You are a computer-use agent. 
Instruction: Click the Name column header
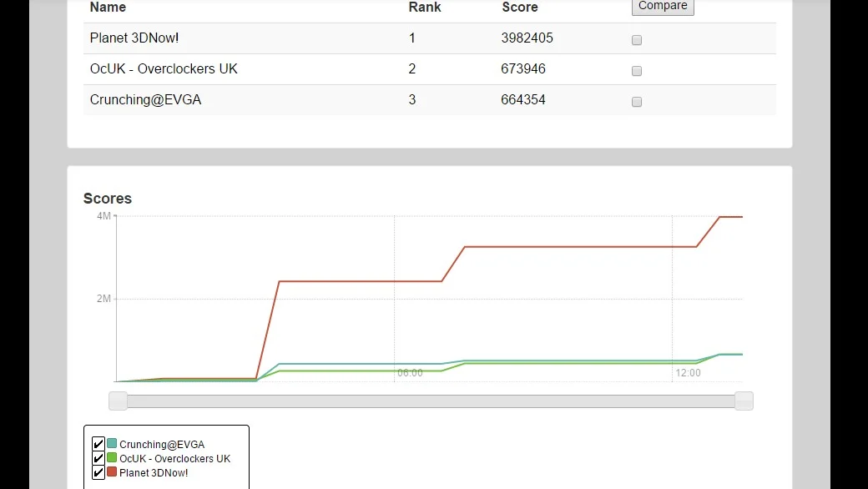[108, 8]
